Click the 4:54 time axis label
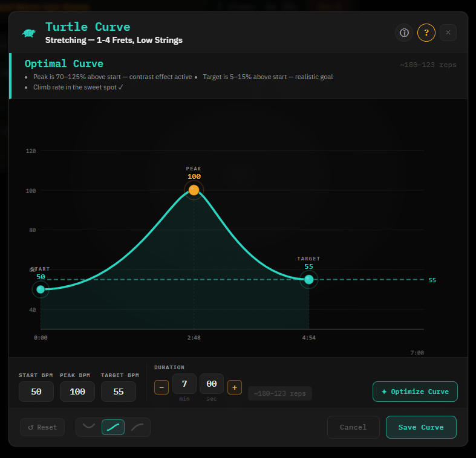Image resolution: width=476 pixels, height=458 pixels. coord(308,338)
